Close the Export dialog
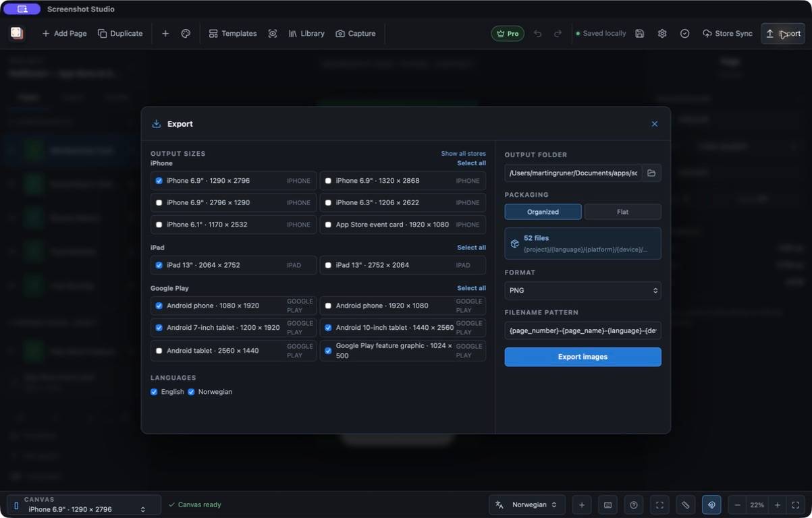Image resolution: width=812 pixels, height=518 pixels. tap(654, 124)
